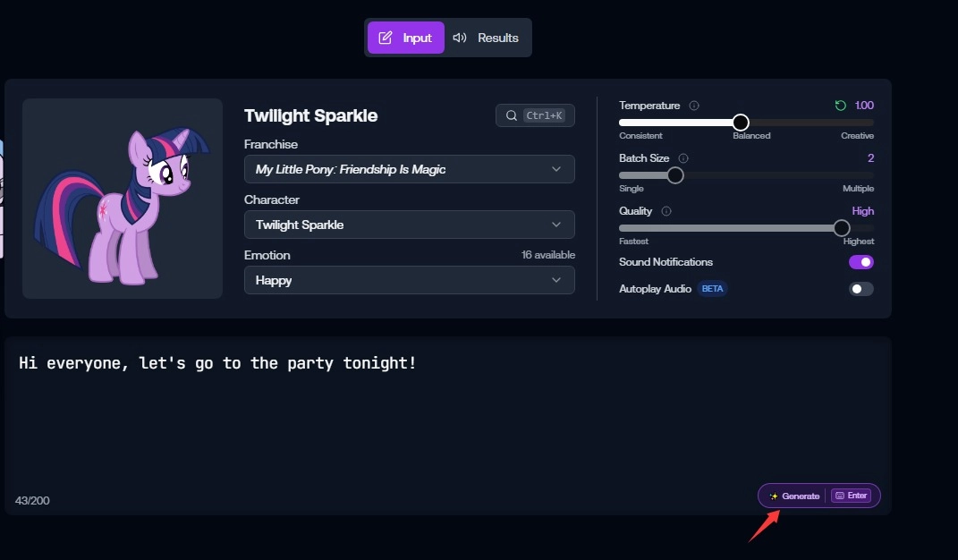Click the pencil icon on the Input tab
The width and height of the screenshot is (958, 560).
pyautogui.click(x=386, y=38)
